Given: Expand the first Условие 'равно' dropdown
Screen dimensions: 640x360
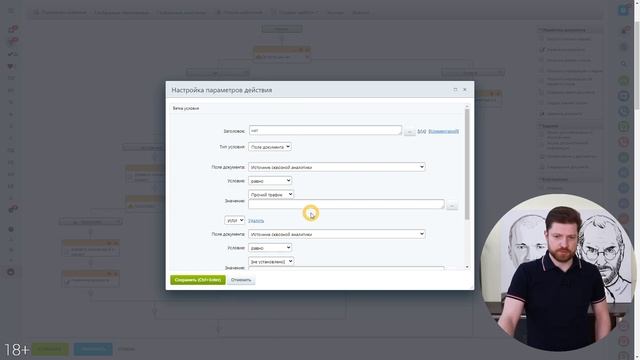Looking at the screenshot, I should [x=270, y=180].
